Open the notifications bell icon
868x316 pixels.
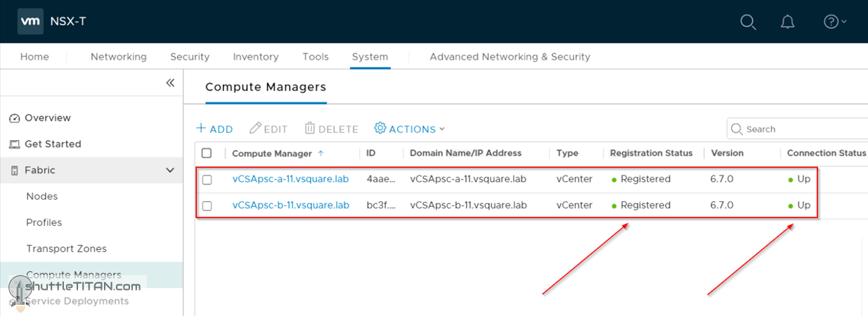[x=788, y=22]
